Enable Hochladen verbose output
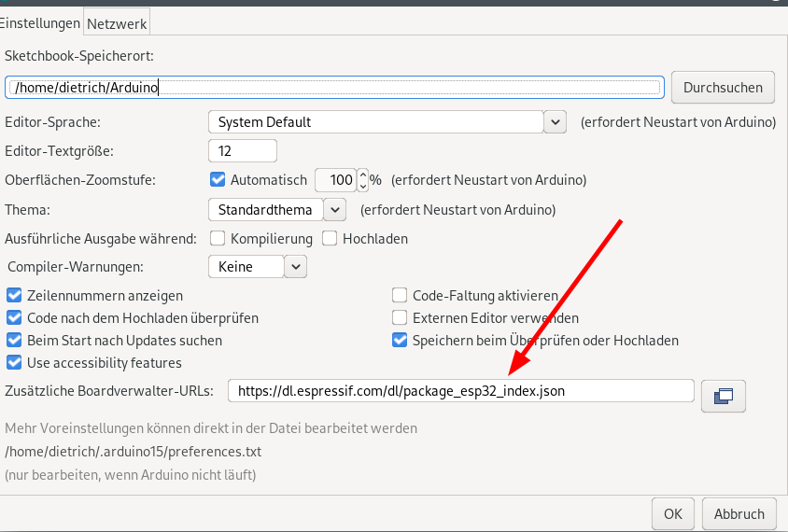788x532 pixels. coord(330,238)
